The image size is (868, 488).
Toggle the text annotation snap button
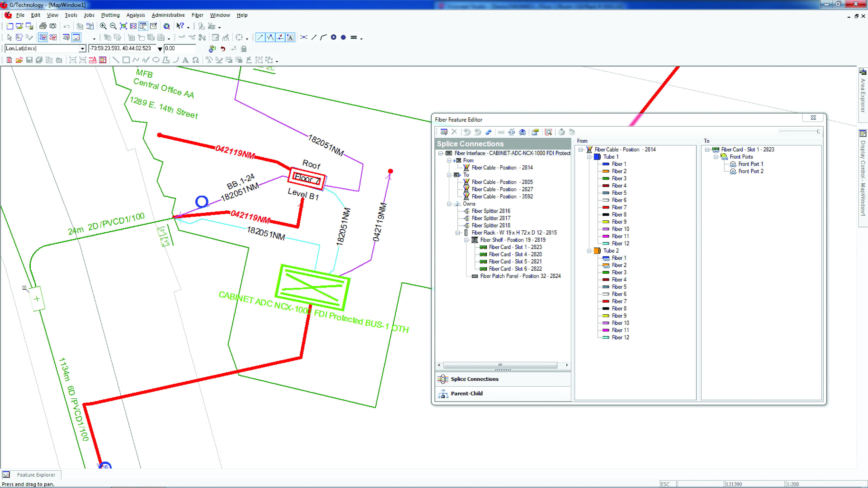[x=290, y=37]
